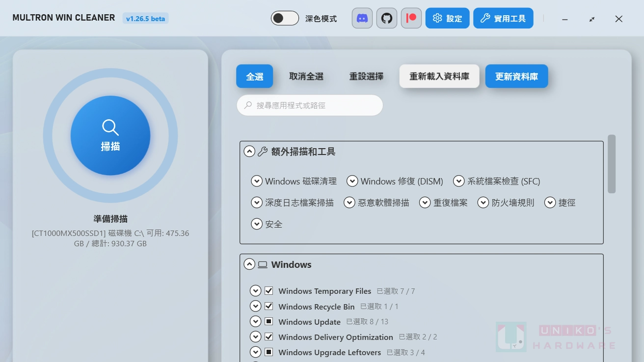Click the 全選 select all button
This screenshot has width=644, height=362.
[254, 77]
